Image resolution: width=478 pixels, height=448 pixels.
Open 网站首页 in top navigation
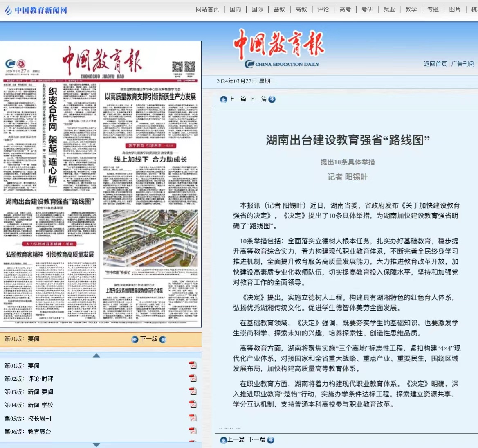click(207, 9)
